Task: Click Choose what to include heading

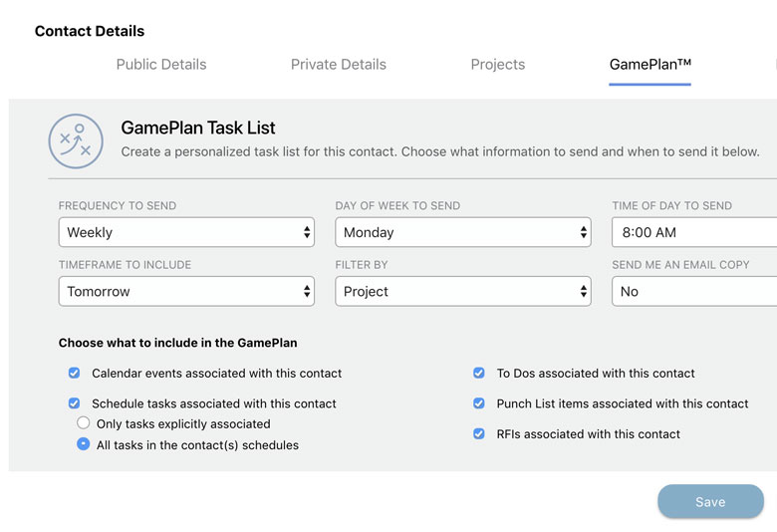Action: [178, 343]
